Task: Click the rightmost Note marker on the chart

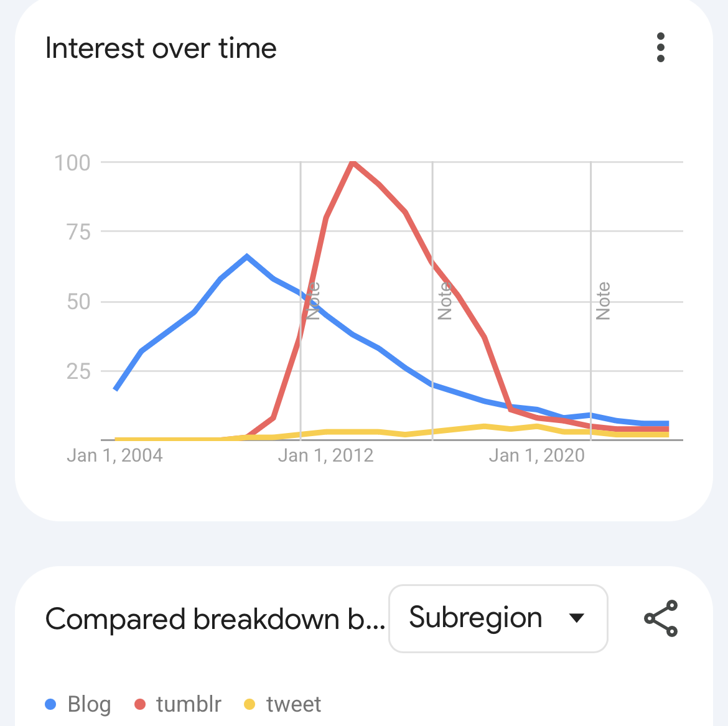Action: [x=602, y=301]
